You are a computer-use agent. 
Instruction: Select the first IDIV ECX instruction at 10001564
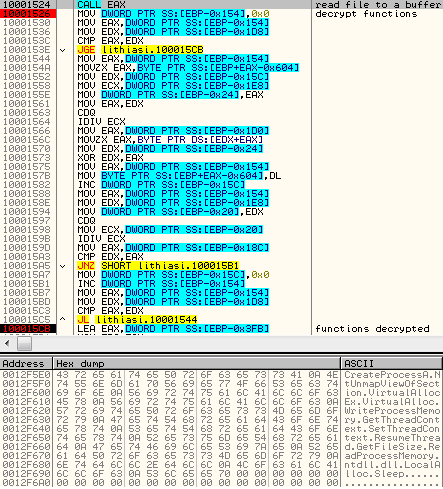[x=102, y=122]
